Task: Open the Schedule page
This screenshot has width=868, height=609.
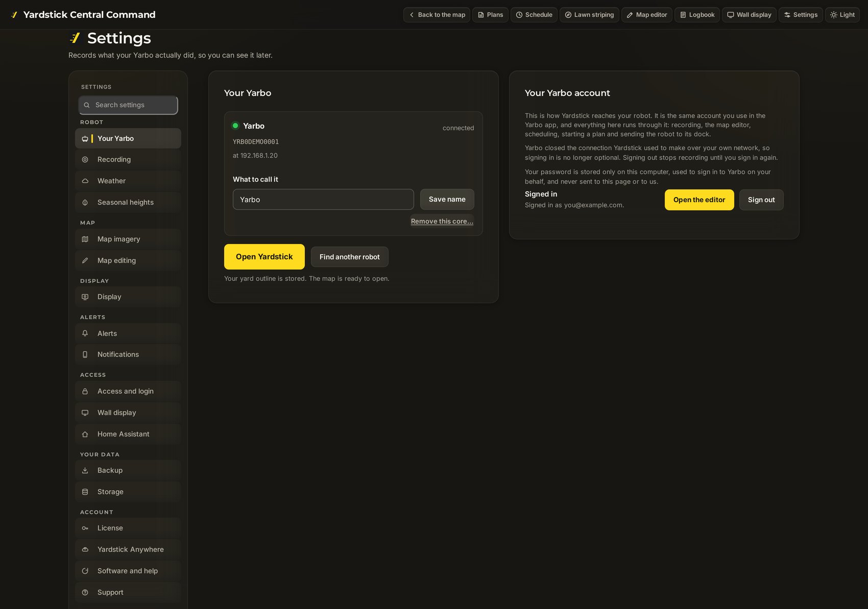Action: 534,15
